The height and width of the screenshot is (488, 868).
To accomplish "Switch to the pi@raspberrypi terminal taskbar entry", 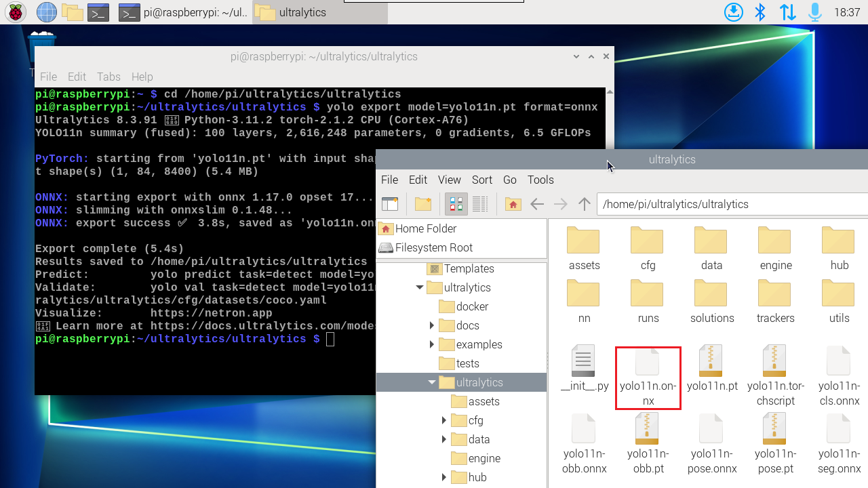I will [182, 12].
